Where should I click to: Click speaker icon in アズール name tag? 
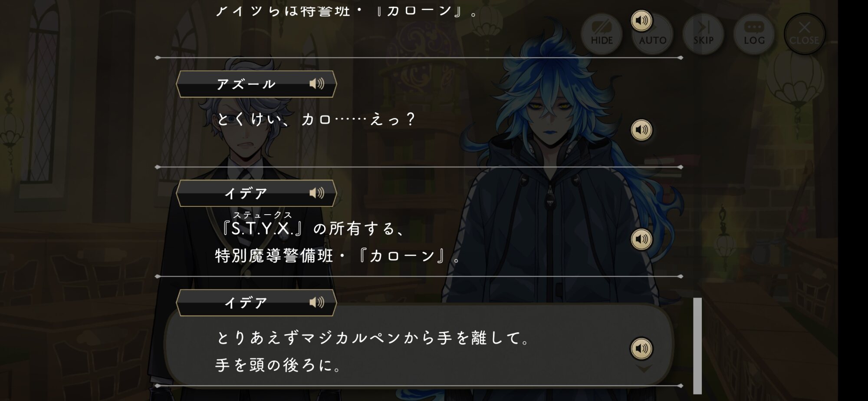click(317, 83)
